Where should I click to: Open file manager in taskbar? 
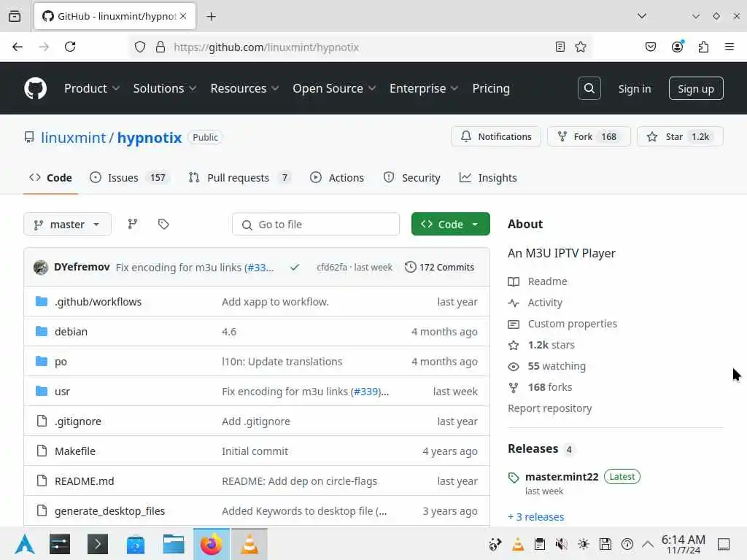(x=174, y=544)
